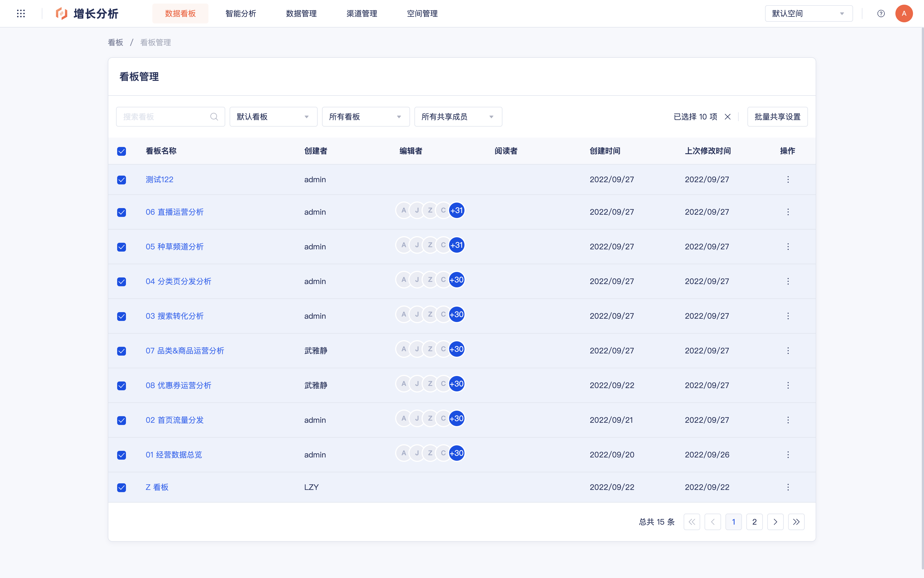
Task: Open the Z 看板 dashboard link
Action: [157, 487]
